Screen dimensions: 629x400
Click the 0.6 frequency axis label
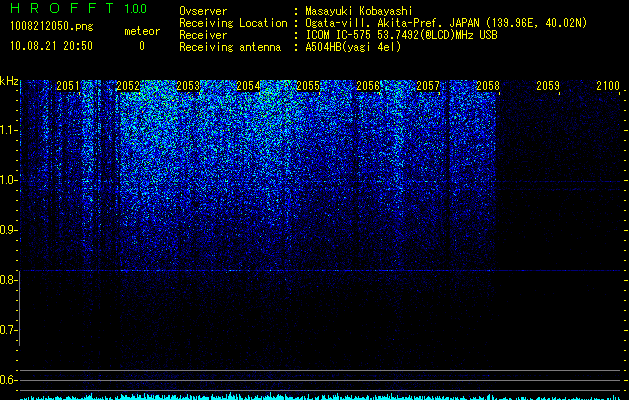[x=8, y=380]
